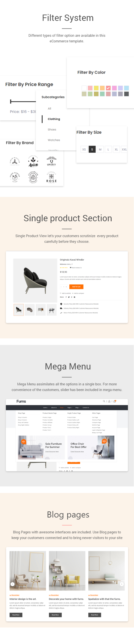Image resolution: width=134 pixels, height=644 pixels.
Task: Select the second chair thumbnail image
Action: tap(30, 310)
